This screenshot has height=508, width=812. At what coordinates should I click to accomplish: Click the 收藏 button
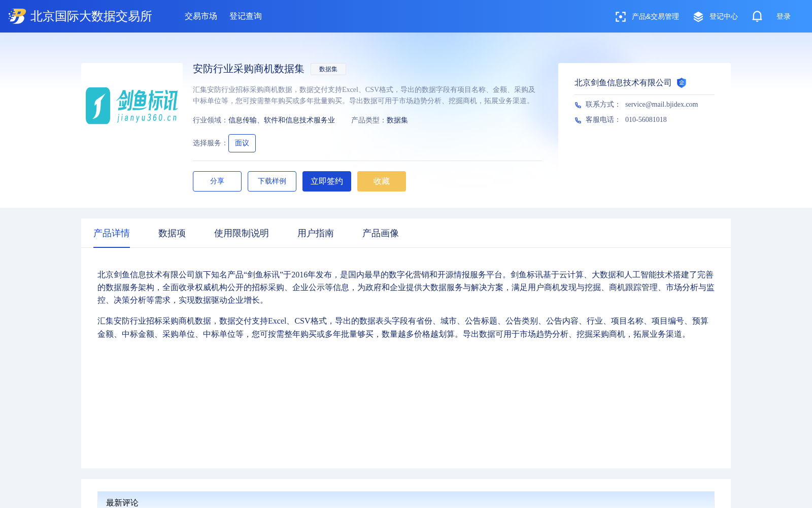(x=382, y=181)
